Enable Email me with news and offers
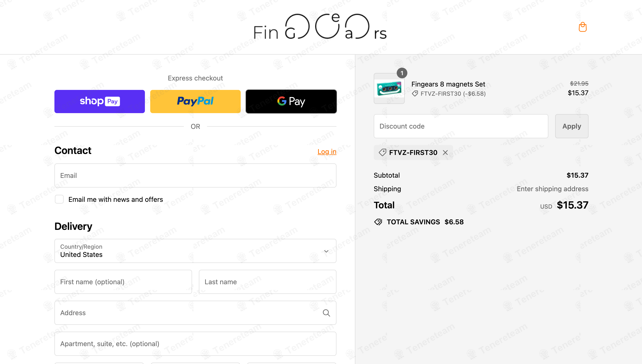The height and width of the screenshot is (364, 642). pyautogui.click(x=59, y=199)
